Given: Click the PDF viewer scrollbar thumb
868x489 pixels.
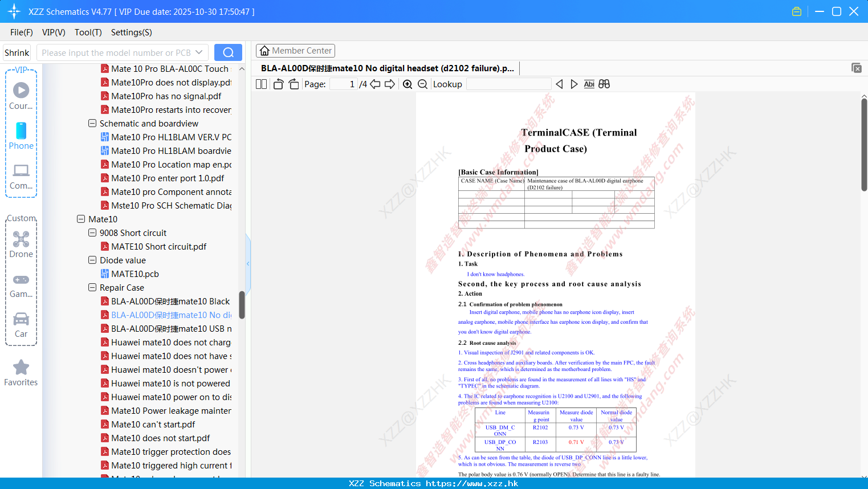Looking at the screenshot, I should click(x=864, y=145).
